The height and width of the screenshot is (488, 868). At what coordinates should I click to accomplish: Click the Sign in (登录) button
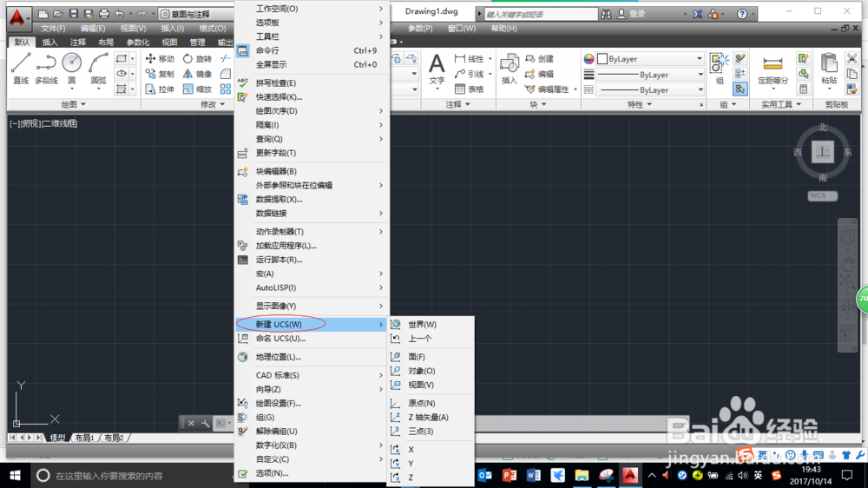(x=632, y=14)
